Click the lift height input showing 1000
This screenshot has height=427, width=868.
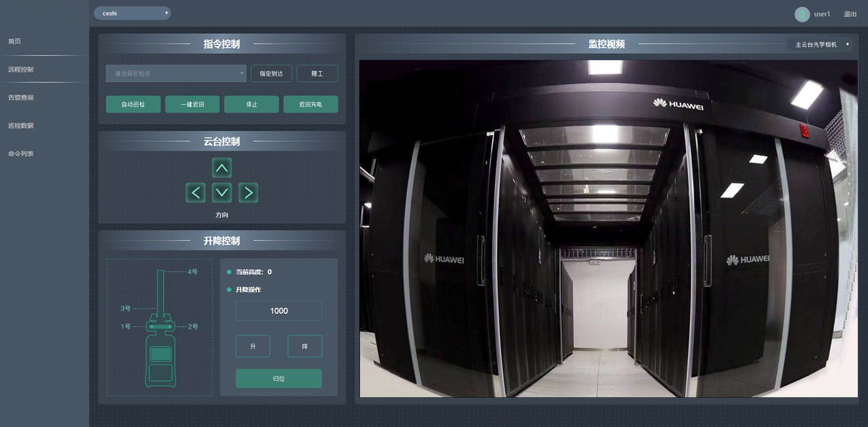[x=278, y=311]
